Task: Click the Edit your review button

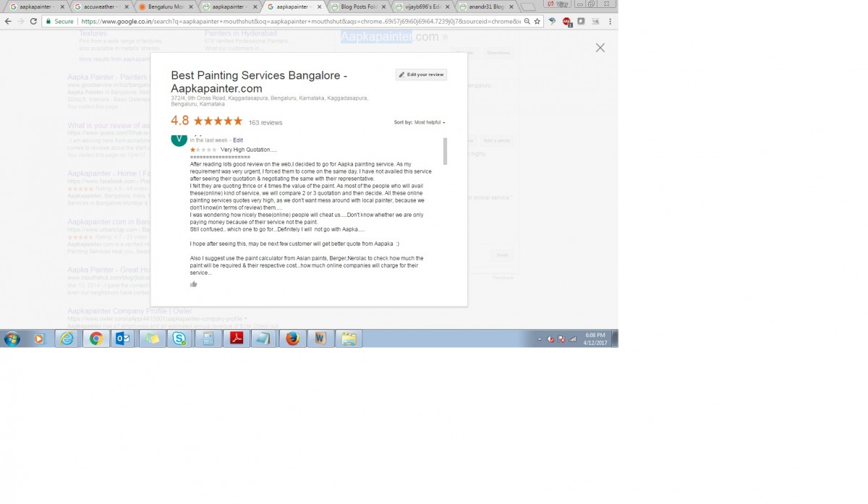Action: (x=421, y=74)
